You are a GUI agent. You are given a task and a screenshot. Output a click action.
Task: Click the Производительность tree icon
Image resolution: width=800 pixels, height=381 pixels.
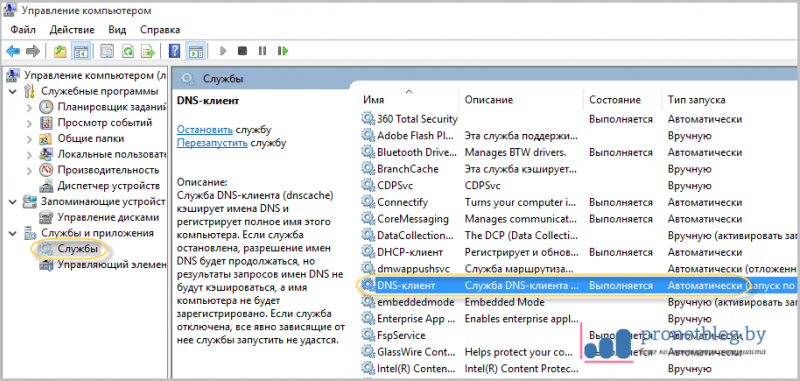coord(46,170)
